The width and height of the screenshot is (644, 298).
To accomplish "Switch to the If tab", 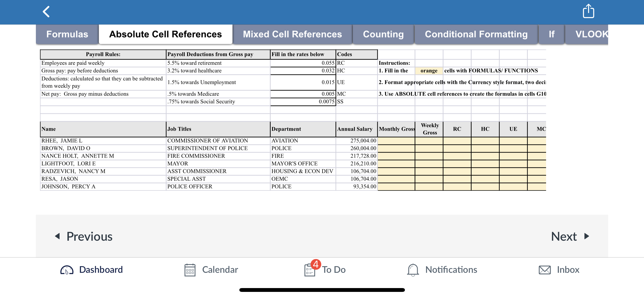I will tap(551, 34).
